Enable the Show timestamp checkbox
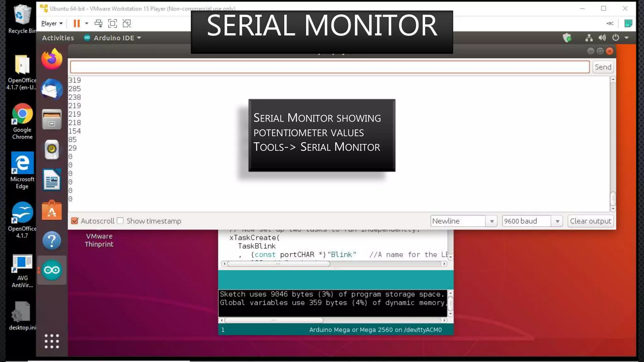 click(120, 221)
